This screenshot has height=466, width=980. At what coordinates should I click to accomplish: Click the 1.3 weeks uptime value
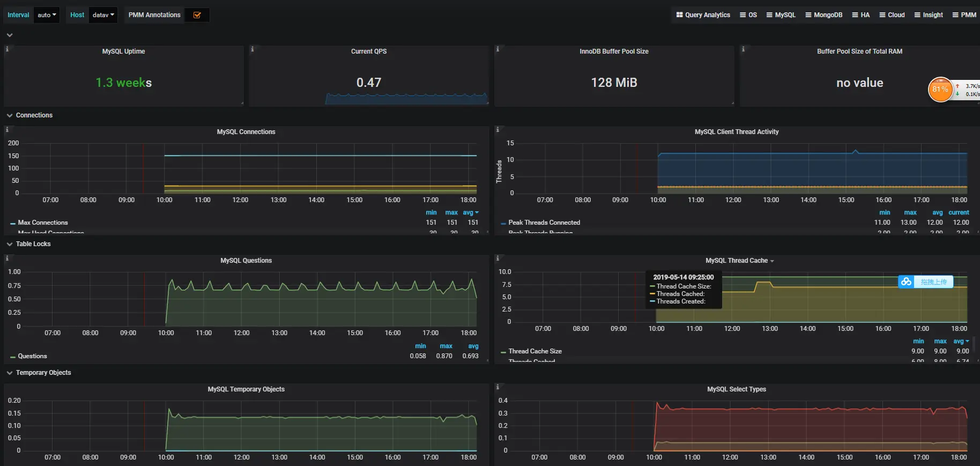[123, 83]
